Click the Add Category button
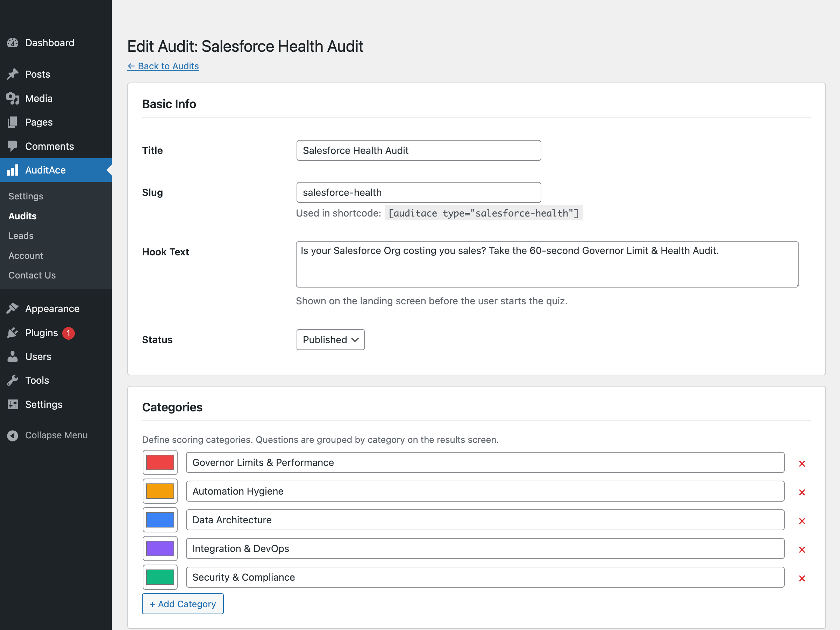The height and width of the screenshot is (630, 840). [x=182, y=604]
